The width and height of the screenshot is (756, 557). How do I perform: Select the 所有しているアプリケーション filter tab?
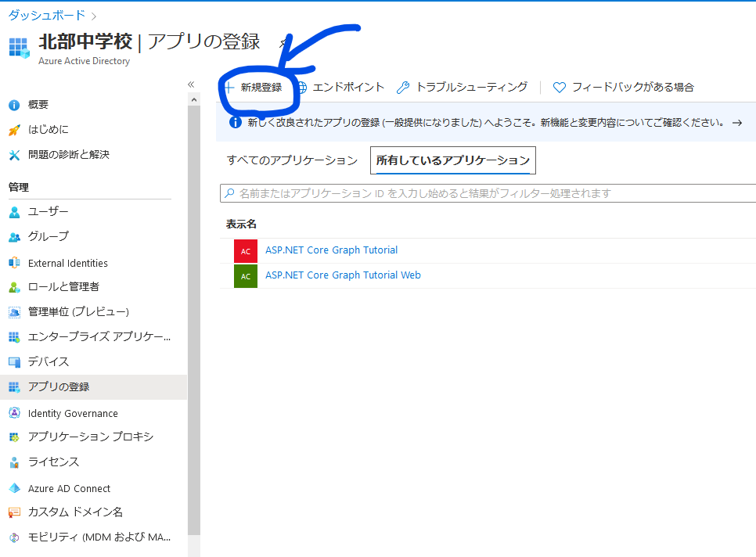coord(452,160)
